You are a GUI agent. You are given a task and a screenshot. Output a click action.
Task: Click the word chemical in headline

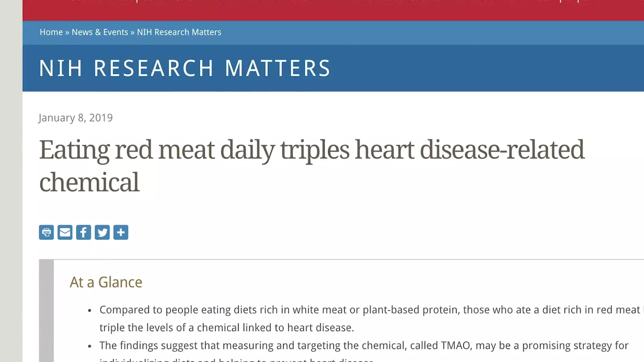click(x=89, y=182)
